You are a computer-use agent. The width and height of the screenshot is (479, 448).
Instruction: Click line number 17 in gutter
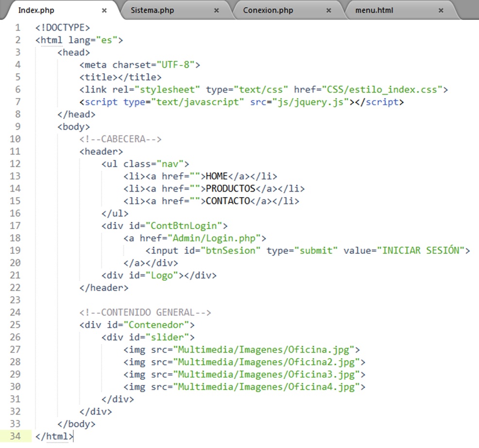(x=15, y=226)
